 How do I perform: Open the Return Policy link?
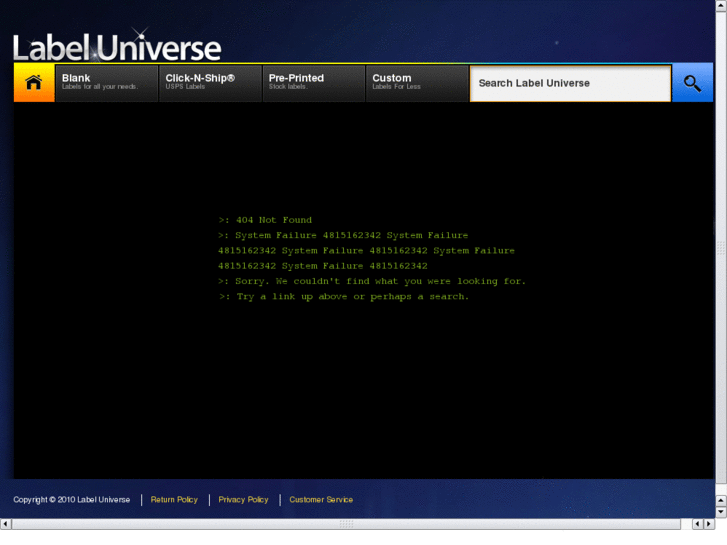point(174,500)
